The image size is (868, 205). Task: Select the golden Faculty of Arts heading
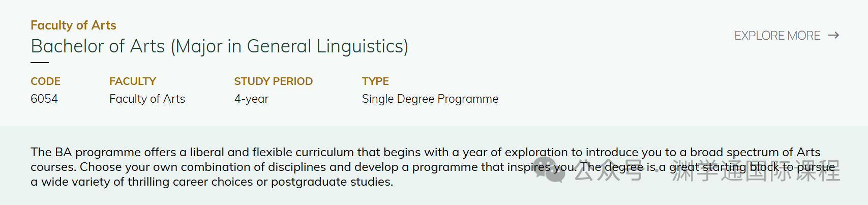click(73, 25)
